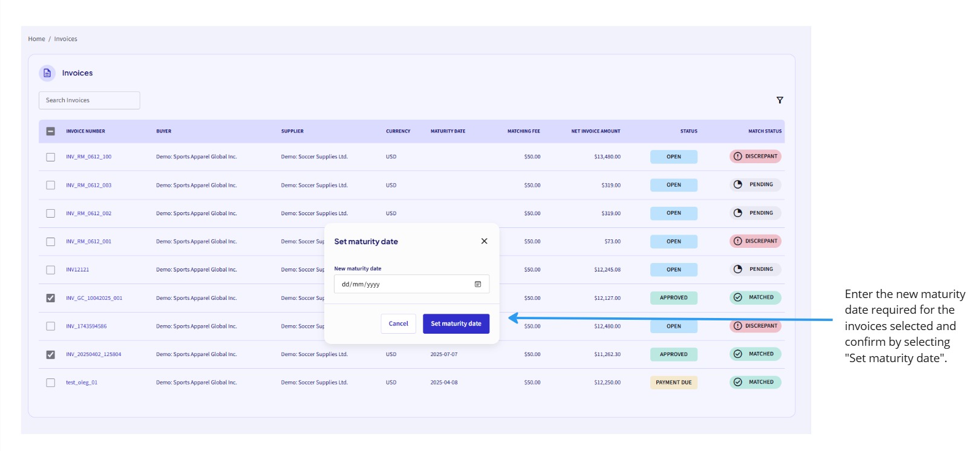980x451 pixels.
Task: Open the calendar picker in maturity date field
Action: (x=478, y=284)
